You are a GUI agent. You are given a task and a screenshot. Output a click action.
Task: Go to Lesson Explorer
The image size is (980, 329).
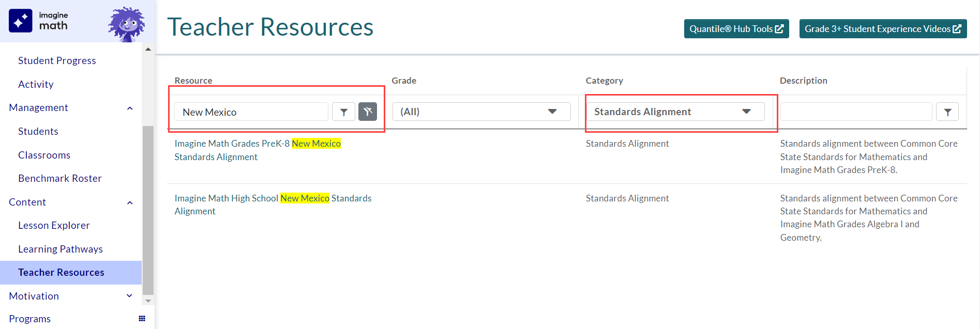(x=54, y=225)
